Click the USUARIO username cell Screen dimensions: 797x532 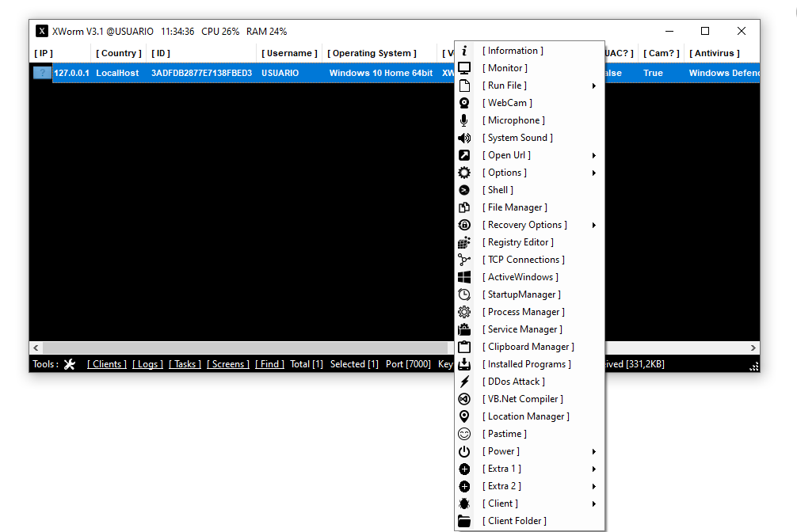point(280,73)
